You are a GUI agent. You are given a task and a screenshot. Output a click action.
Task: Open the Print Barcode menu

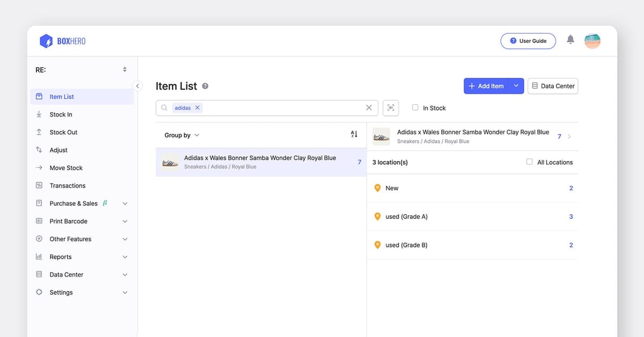pos(68,221)
